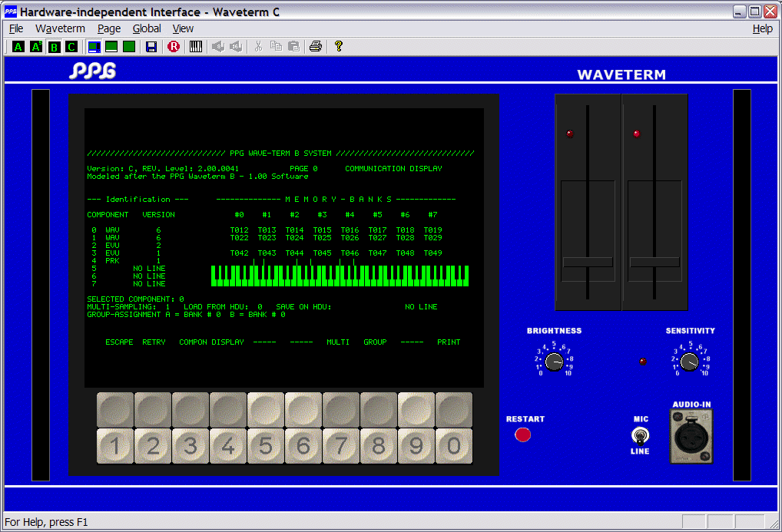Click MULTI on the green display
The width and height of the screenshot is (782, 532).
(338, 342)
